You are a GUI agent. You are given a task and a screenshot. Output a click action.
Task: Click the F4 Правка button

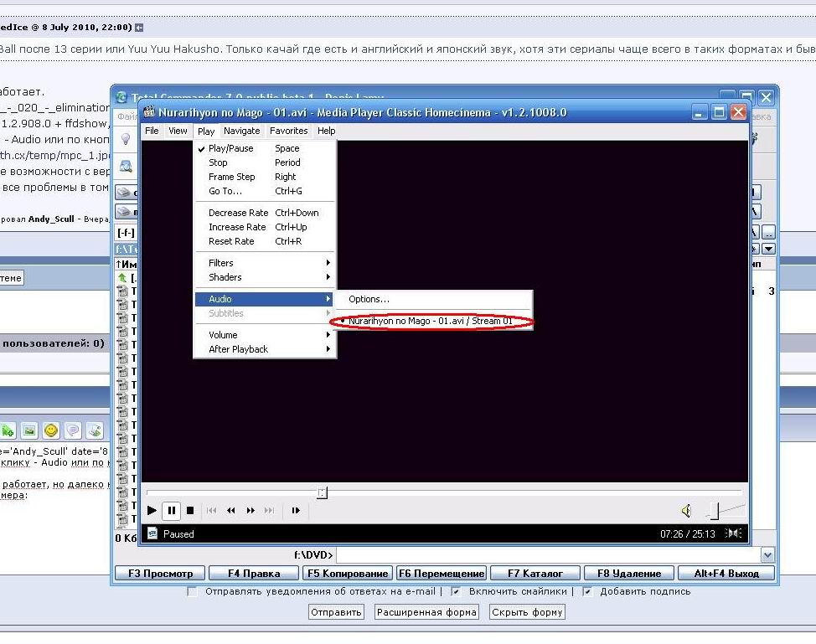pos(254,574)
